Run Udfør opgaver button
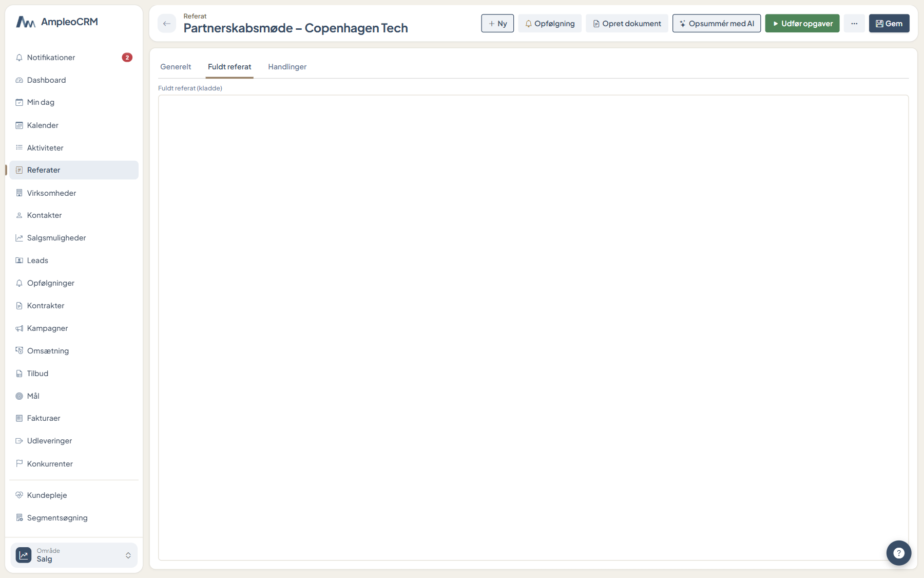 [802, 24]
